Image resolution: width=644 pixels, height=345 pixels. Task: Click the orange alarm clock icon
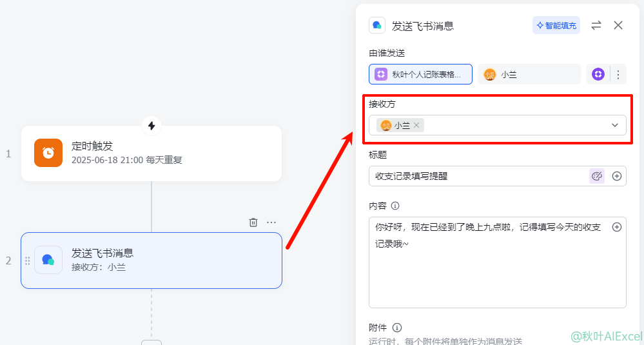(48, 153)
